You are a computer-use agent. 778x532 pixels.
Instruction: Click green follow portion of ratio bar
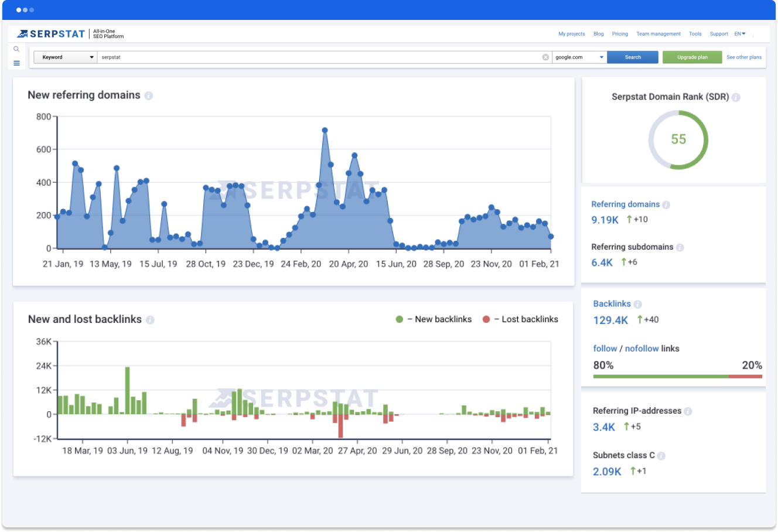pos(661,377)
